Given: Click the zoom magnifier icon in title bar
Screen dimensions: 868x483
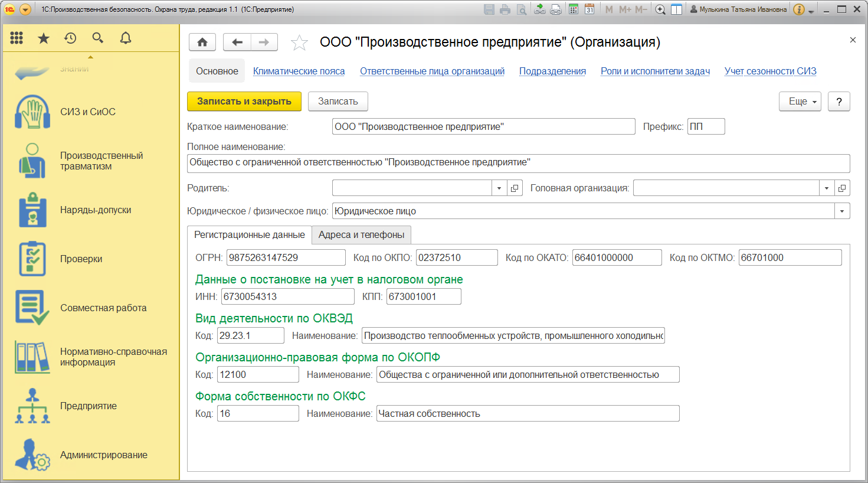Looking at the screenshot, I should pos(661,9).
